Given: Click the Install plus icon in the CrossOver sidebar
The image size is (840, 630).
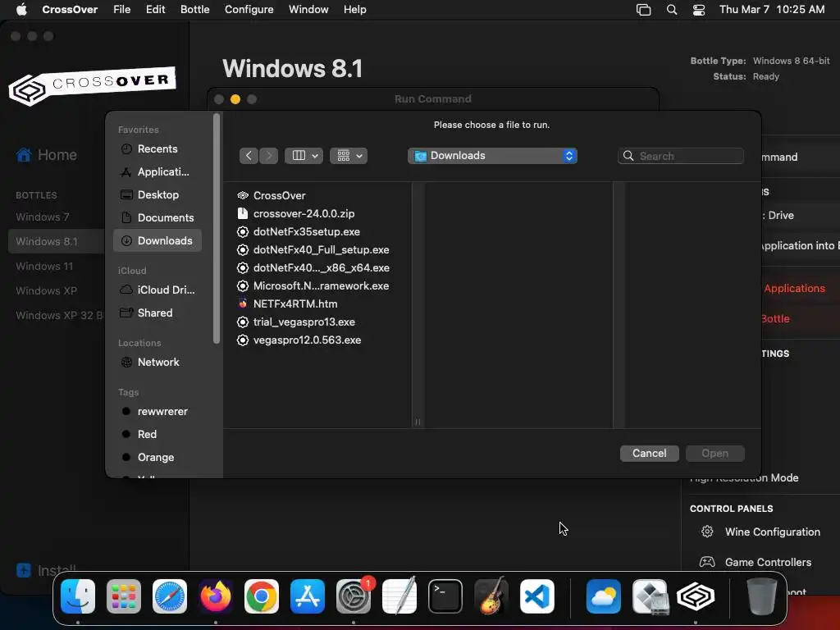Looking at the screenshot, I should (24, 570).
